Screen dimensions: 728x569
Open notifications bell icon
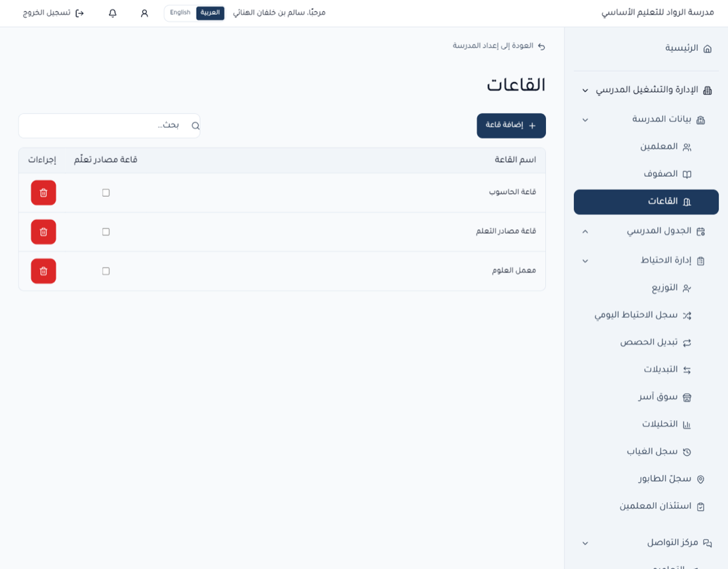coord(113,13)
